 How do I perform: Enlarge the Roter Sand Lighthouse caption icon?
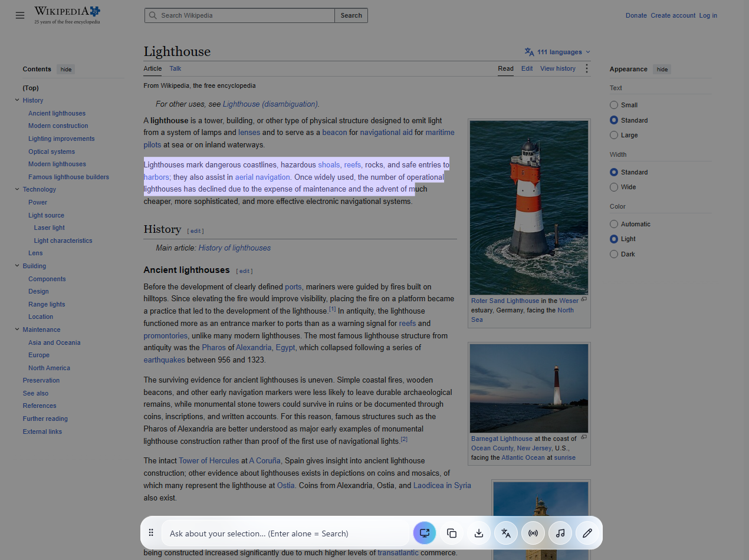point(584,299)
